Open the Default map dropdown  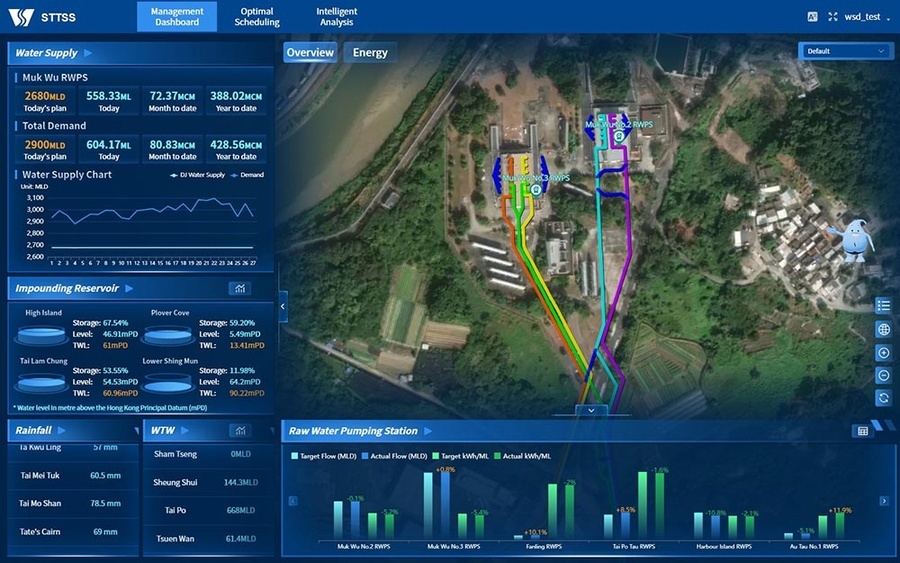[845, 51]
